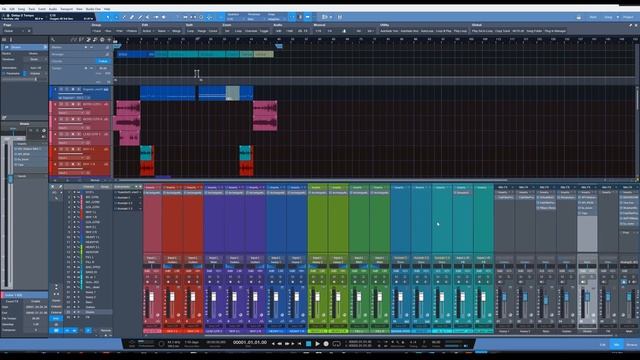Select the Bend tool in the toolbar
Screen dimensions: 640x360
[x=156, y=17]
